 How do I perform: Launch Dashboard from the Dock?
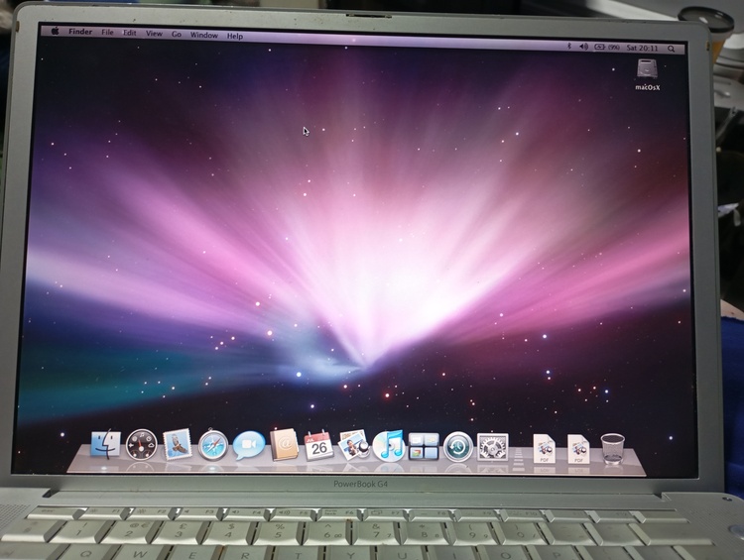tap(142, 445)
